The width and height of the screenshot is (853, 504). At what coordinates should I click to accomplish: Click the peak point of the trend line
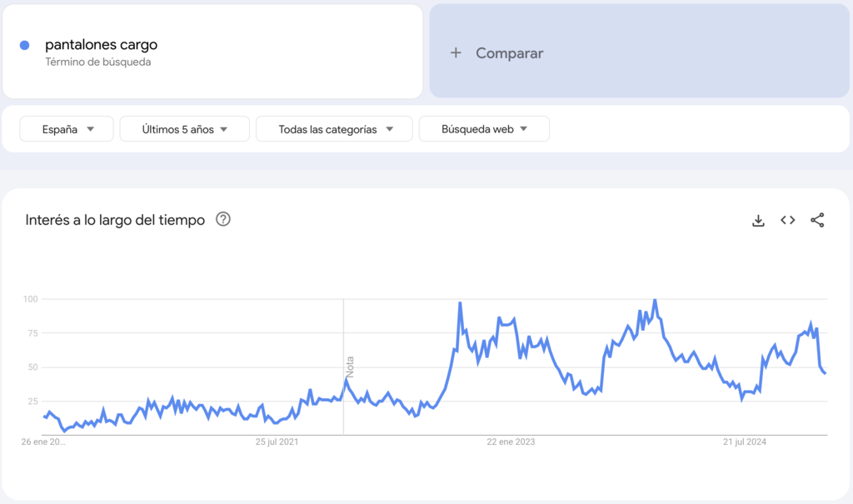(657, 300)
